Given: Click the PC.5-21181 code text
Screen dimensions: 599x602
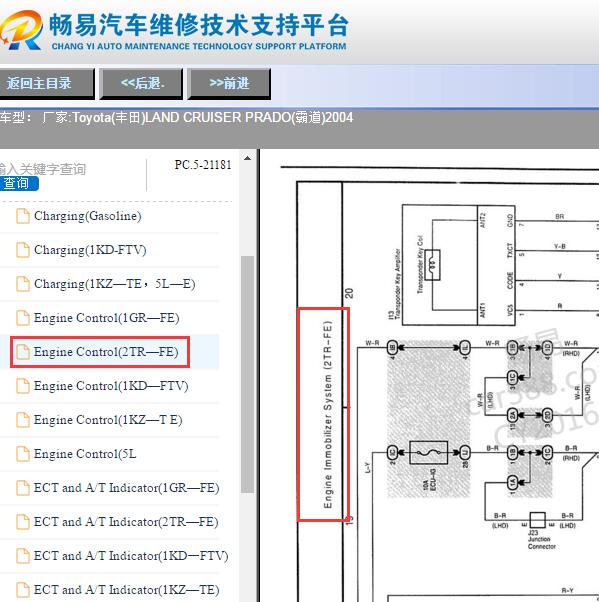Looking at the screenshot, I should (203, 165).
